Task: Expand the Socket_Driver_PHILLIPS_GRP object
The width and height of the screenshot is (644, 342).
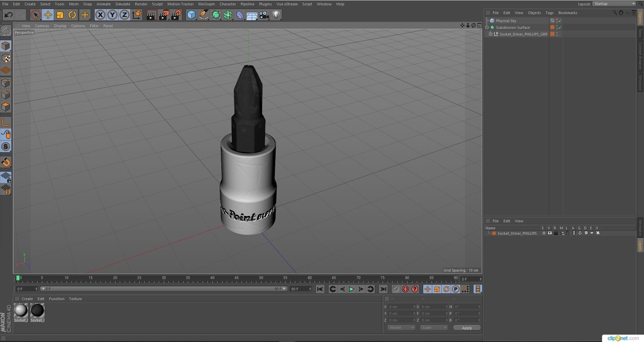Action: tap(490, 34)
